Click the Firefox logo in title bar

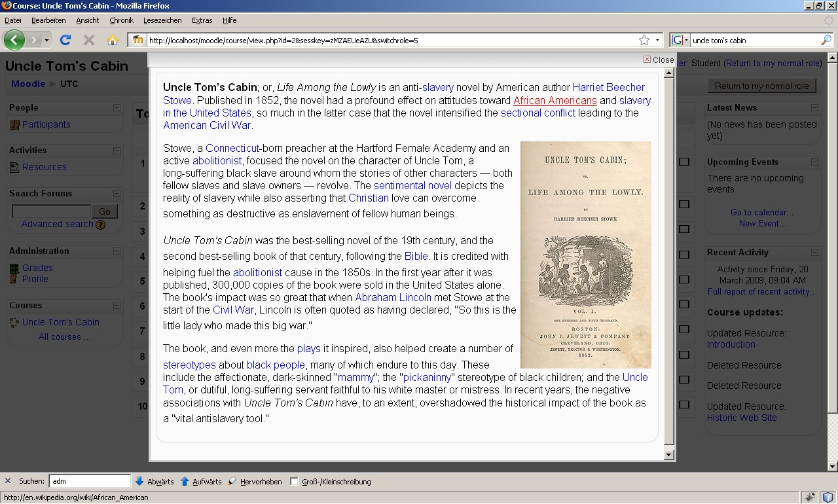click(7, 6)
